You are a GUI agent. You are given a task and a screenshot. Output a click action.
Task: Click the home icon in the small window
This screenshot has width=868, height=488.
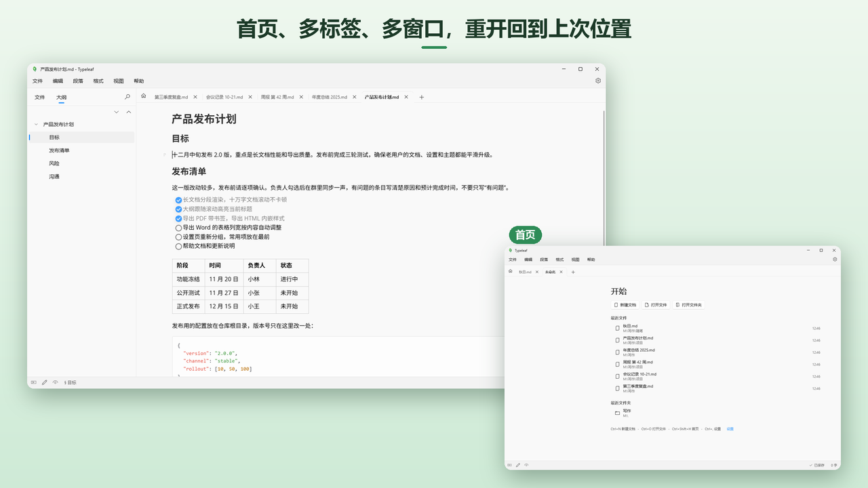point(510,271)
